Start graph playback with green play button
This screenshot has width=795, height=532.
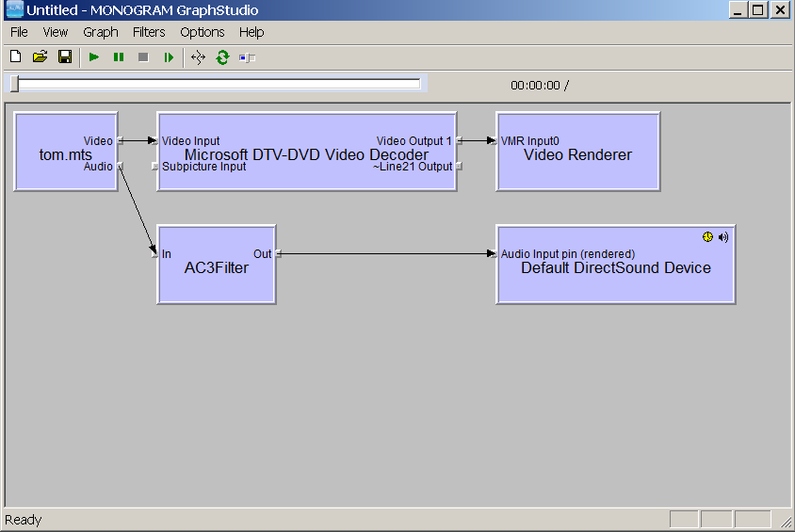94,57
